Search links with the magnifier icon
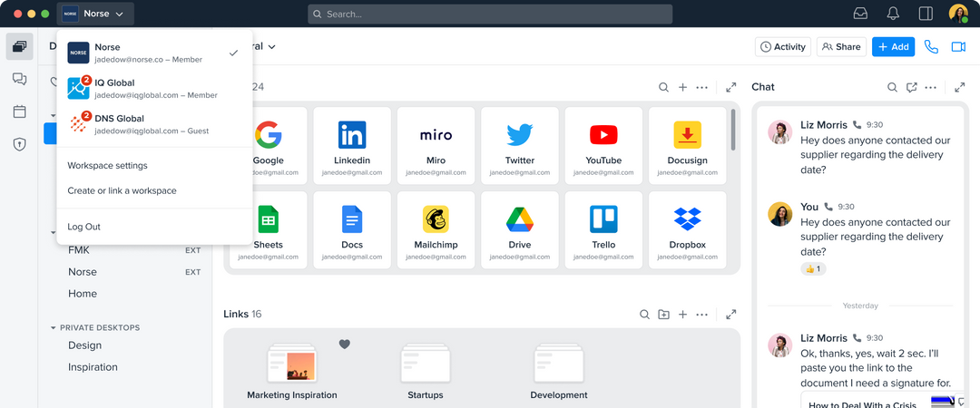The height and width of the screenshot is (408, 980). [x=644, y=315]
